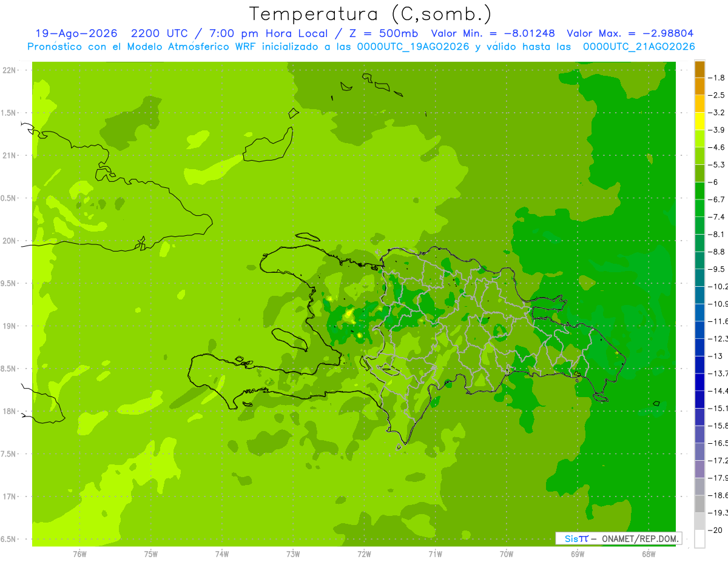
Task: Click the orange color bar segment between -1.8 and -2.5
Action: 699,86
